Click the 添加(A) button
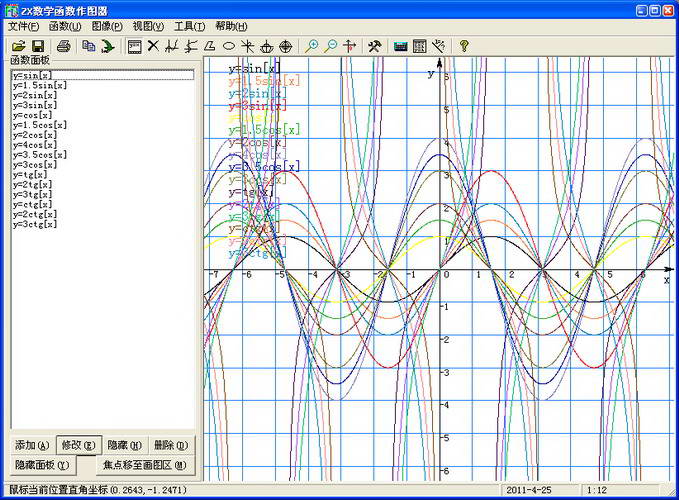The height and width of the screenshot is (500, 679). (32, 445)
